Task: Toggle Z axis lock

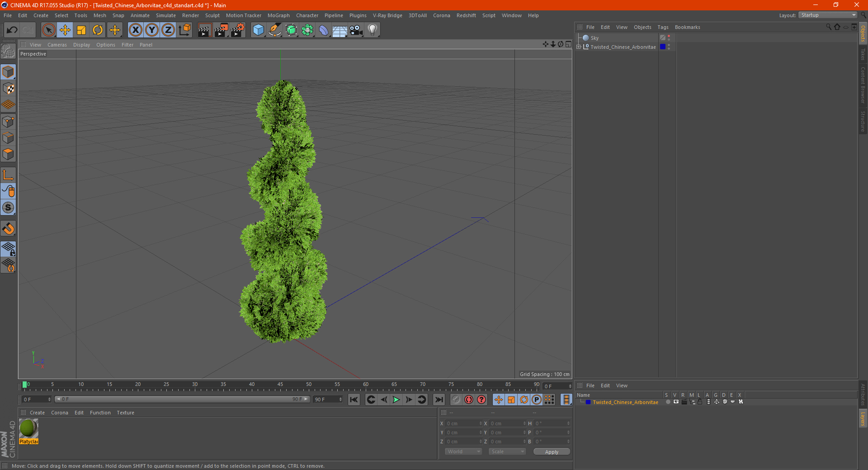Action: point(168,30)
